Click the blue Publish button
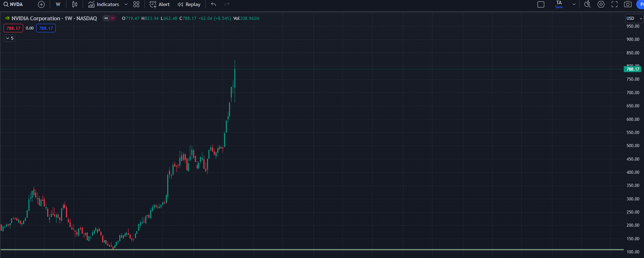 tap(640, 4)
